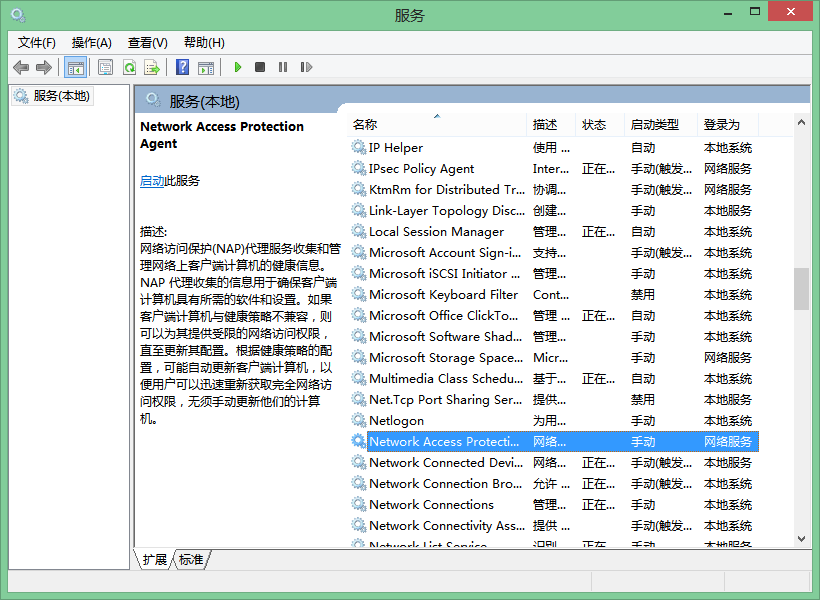Click 本地服务 login of Net.Tcp Port Sharing
Viewport: 820px width, 600px height.
(727, 400)
